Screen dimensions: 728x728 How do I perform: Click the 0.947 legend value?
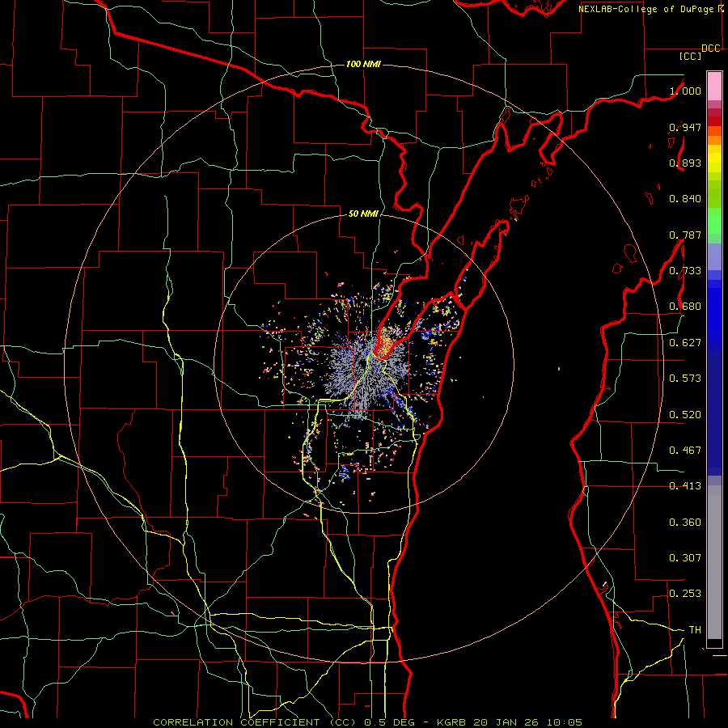pos(685,127)
